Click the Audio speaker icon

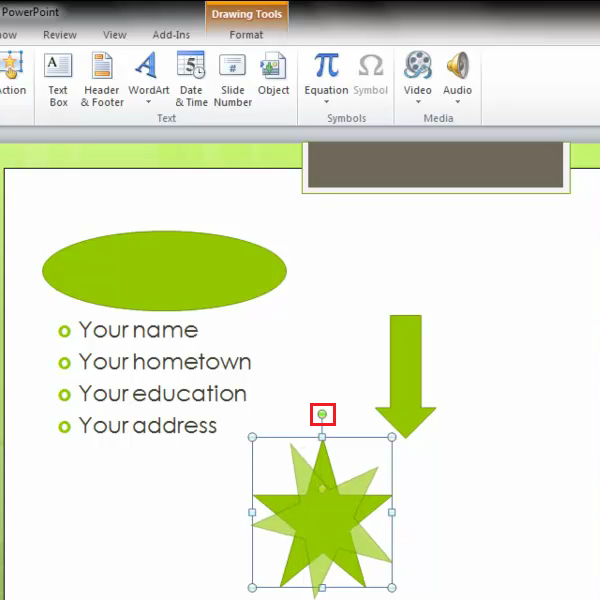click(x=458, y=65)
